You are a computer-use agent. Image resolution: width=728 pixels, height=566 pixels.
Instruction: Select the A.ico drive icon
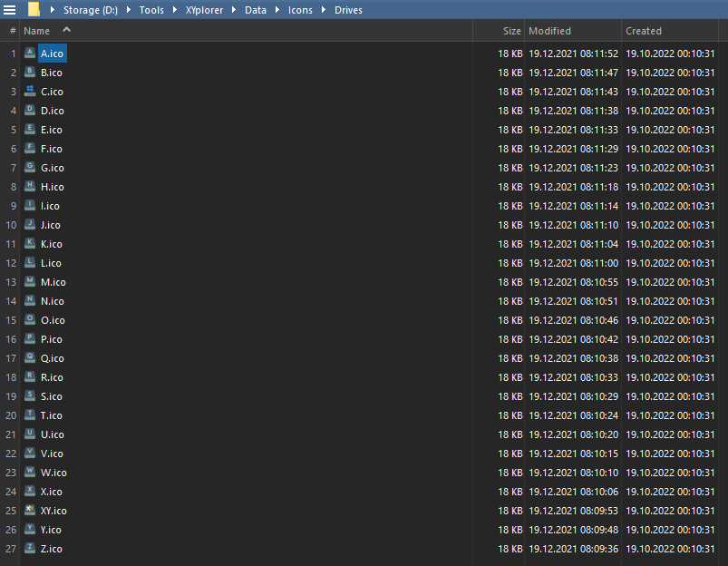[x=30, y=54]
